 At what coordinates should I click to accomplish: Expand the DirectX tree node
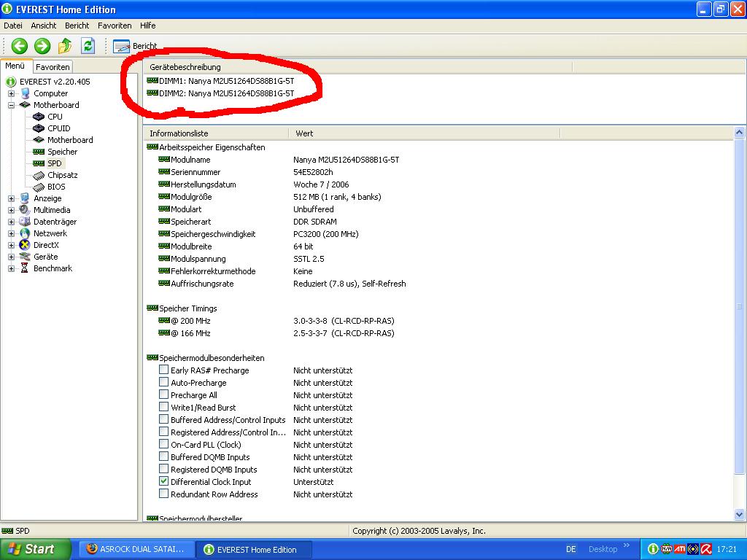coord(12,245)
